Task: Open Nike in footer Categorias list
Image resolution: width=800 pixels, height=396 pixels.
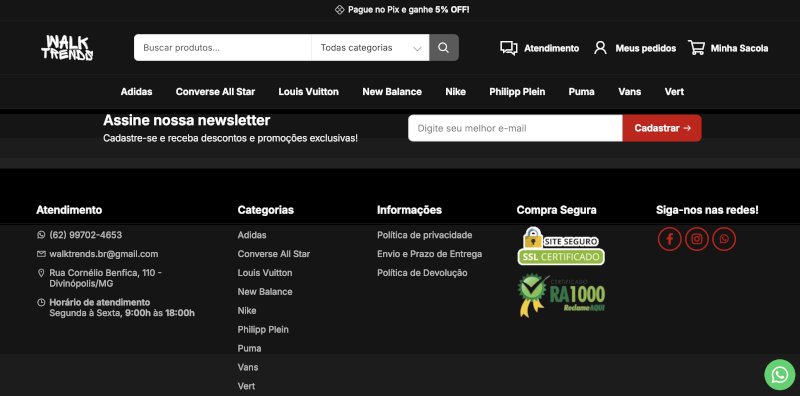Action: (x=247, y=311)
